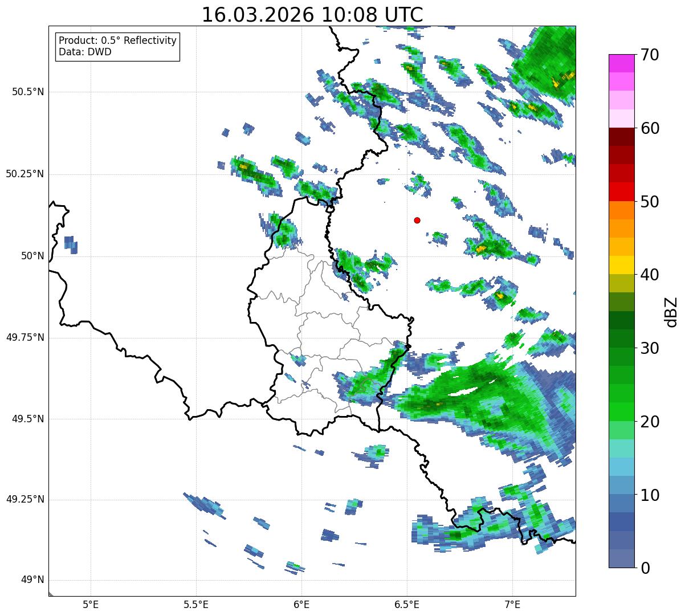
Task: Click the 5°E longitude tick label
Action: [91, 603]
